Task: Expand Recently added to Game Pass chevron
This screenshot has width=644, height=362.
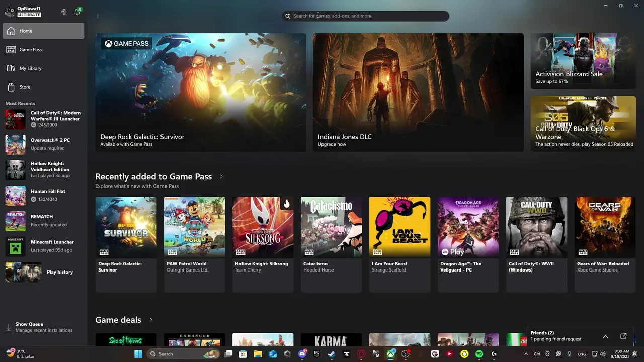Action: point(221,177)
